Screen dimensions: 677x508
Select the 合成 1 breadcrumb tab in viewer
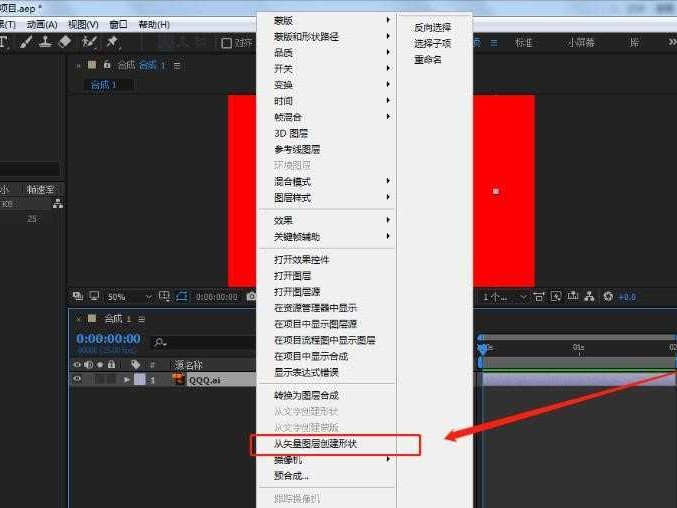104,85
